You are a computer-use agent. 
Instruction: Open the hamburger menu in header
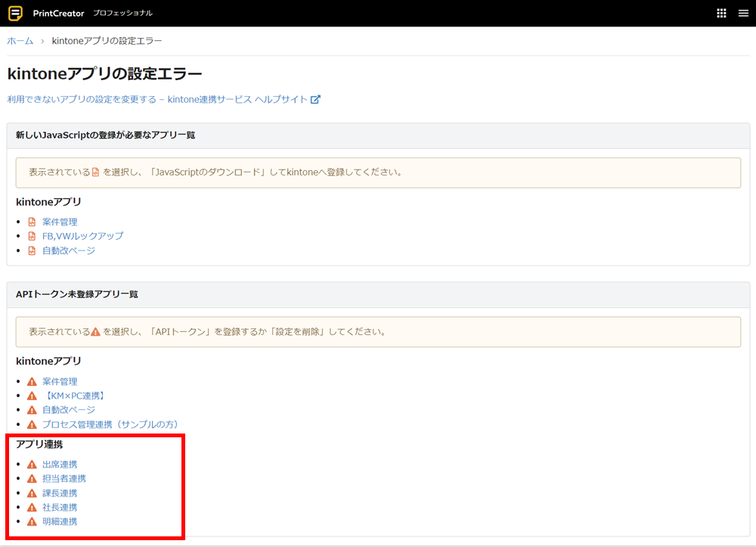[x=742, y=13]
